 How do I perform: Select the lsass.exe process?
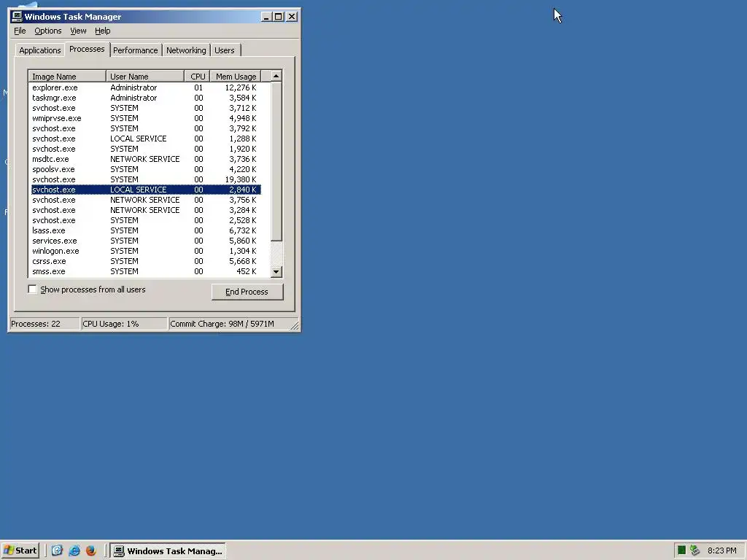click(146, 230)
